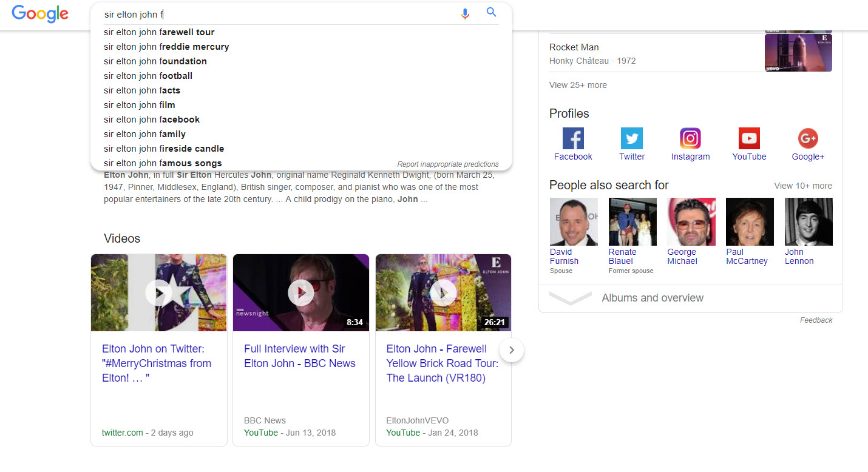Expand the Albums and overview section
Image resolution: width=868 pixels, height=472 pixels.
(652, 298)
